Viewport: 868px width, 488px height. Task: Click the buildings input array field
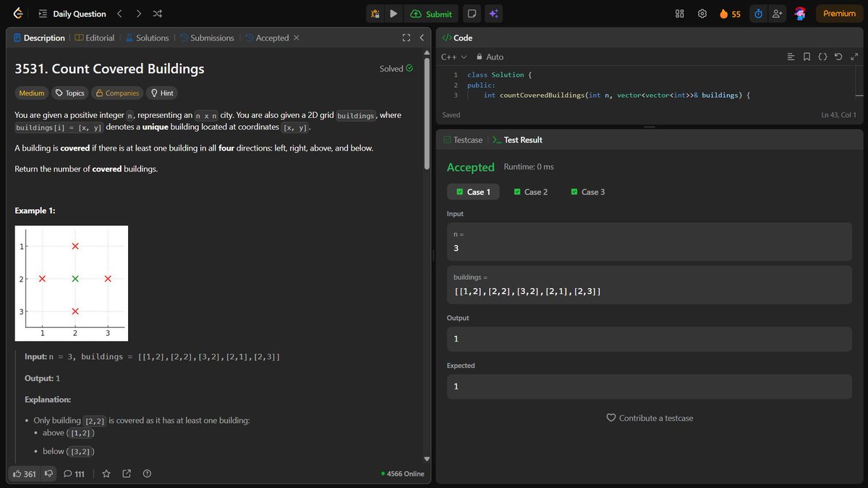[x=649, y=285]
